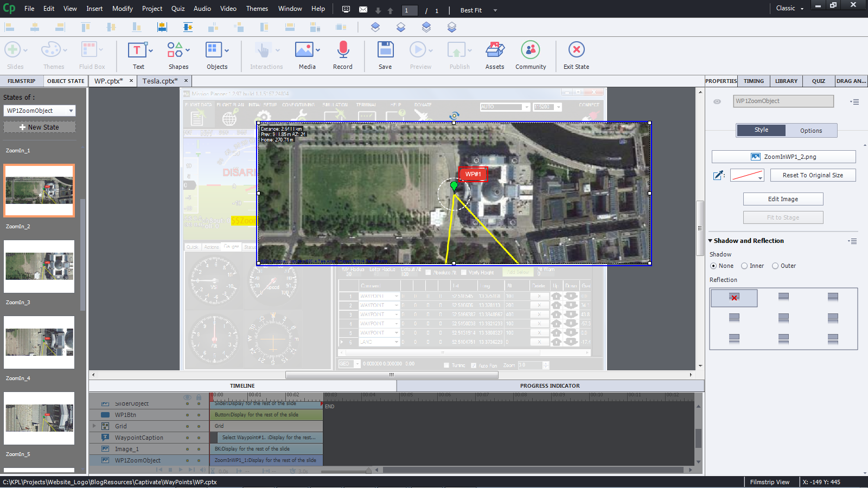Save the project with Save icon
This screenshot has height=488, width=868.
(385, 50)
